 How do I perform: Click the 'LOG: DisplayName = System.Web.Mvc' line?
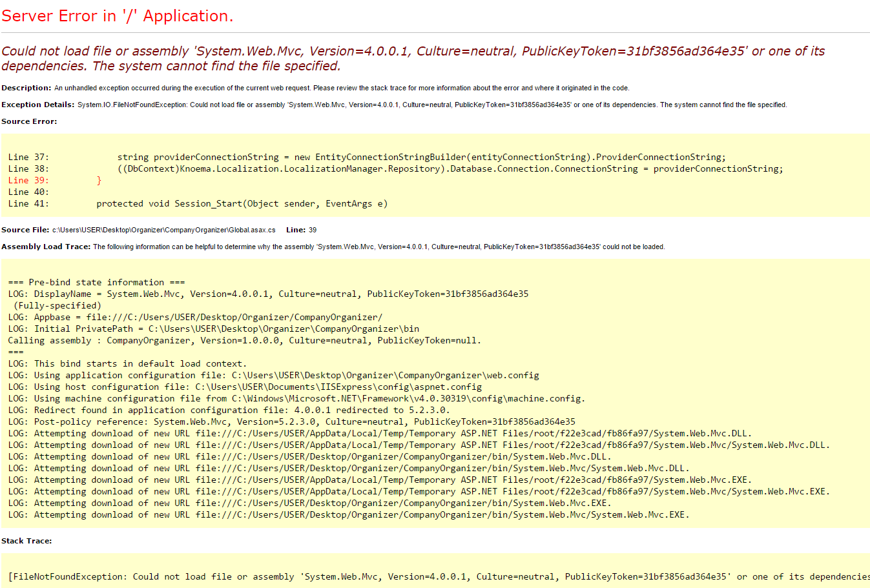(268, 294)
